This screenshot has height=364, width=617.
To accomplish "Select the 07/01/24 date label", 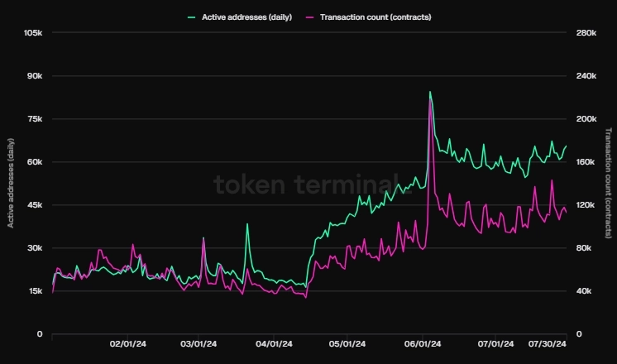I will (497, 343).
